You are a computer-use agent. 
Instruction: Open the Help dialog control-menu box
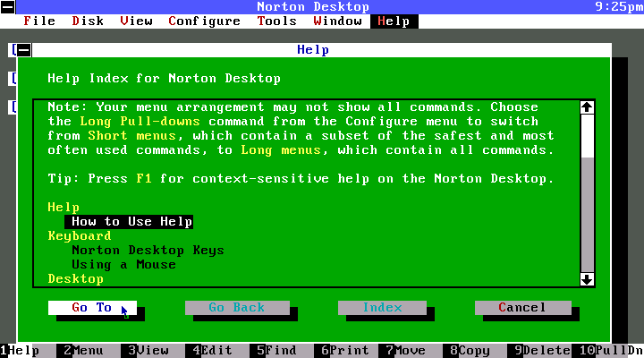pos(24,50)
